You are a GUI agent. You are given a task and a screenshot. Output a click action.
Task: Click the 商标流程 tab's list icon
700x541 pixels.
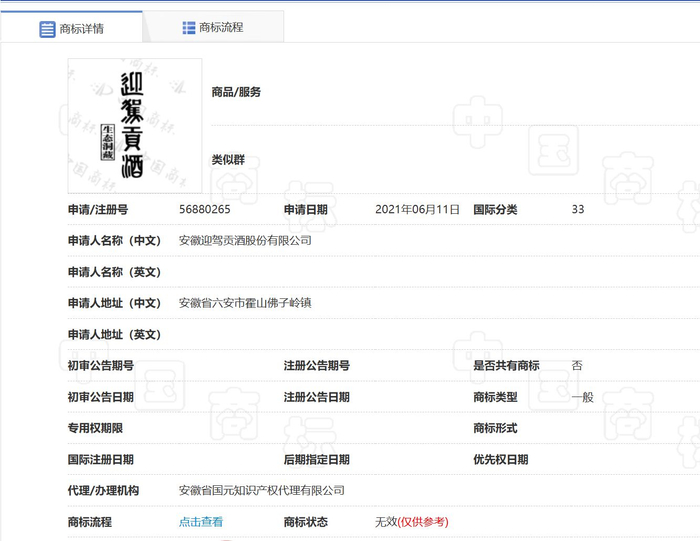[x=189, y=28]
